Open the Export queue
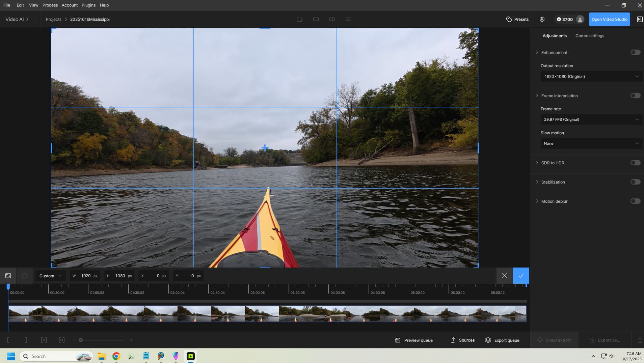The image size is (644, 363). pyautogui.click(x=502, y=340)
